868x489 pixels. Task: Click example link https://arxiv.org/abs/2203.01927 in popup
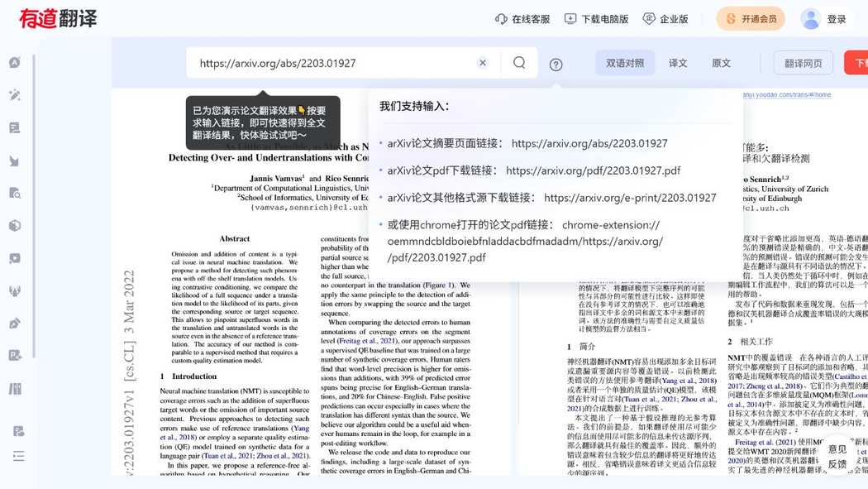pos(589,143)
